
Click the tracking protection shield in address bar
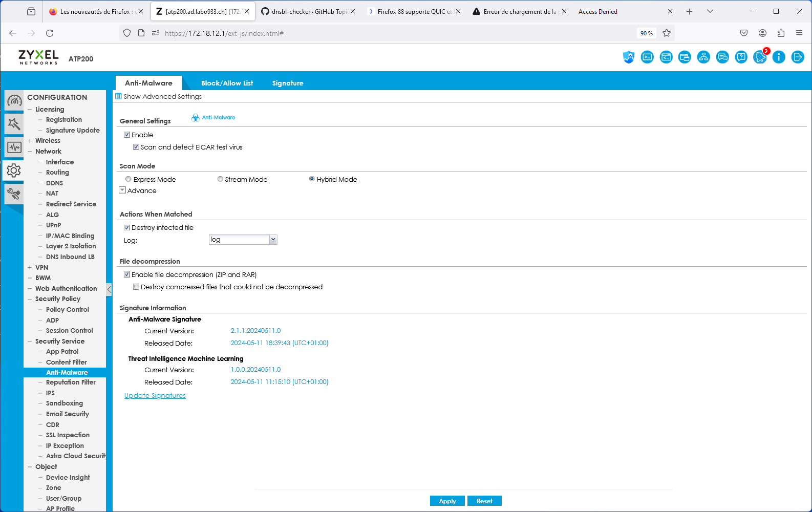[127, 33]
